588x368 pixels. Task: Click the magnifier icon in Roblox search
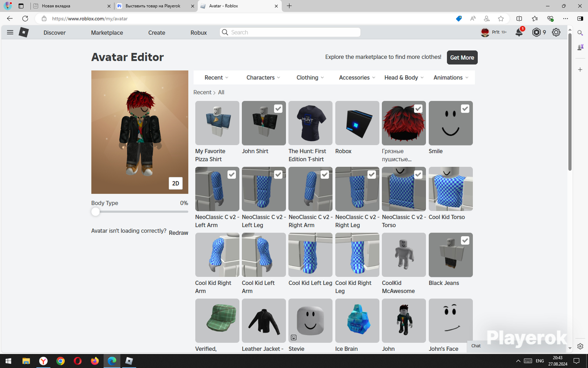tap(225, 32)
